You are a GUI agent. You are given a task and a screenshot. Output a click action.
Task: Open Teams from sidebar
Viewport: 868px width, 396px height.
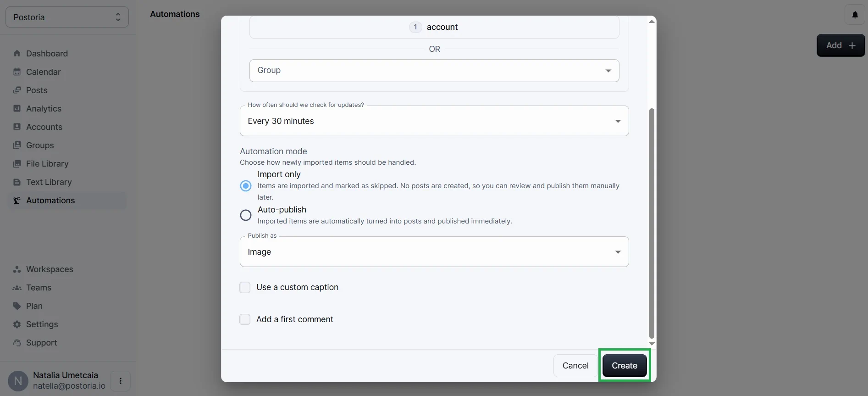coord(67,287)
